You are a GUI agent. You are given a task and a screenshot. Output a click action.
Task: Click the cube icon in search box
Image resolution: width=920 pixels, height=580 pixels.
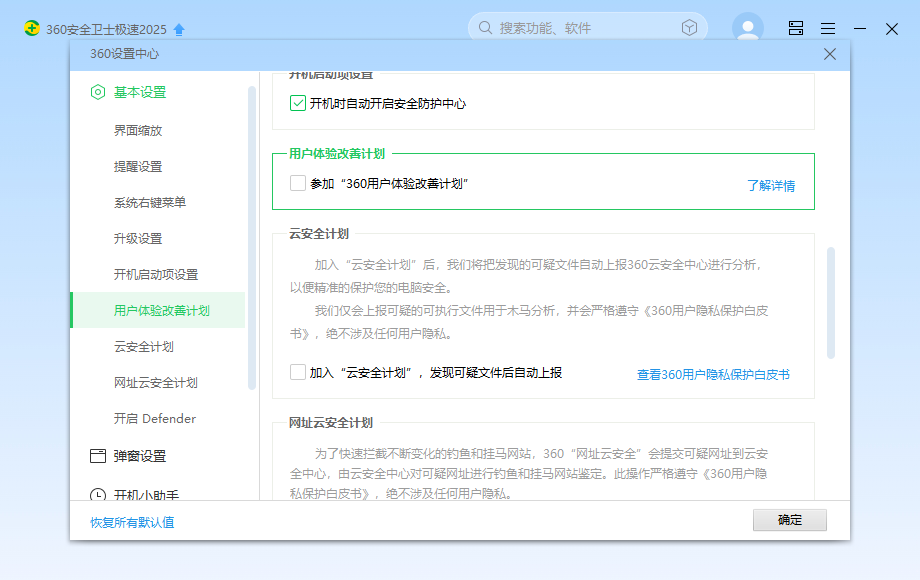pos(689,28)
